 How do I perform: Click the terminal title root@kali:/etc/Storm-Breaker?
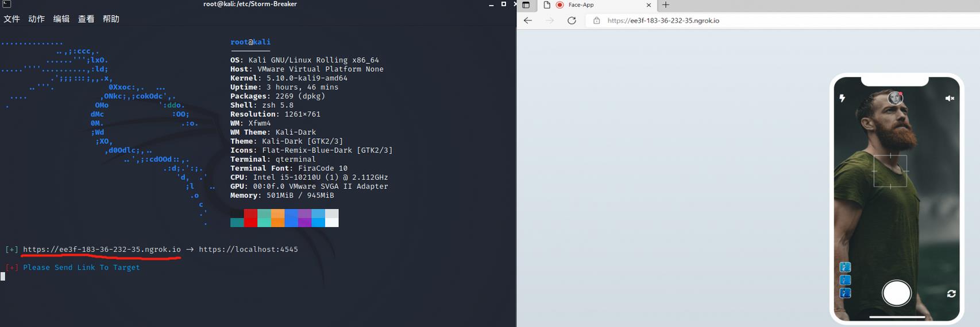coord(250,4)
